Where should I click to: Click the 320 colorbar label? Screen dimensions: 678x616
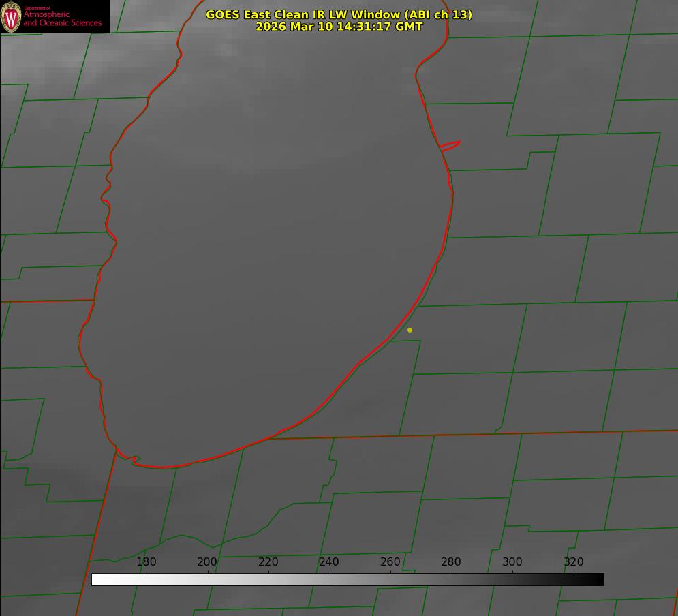574,561
